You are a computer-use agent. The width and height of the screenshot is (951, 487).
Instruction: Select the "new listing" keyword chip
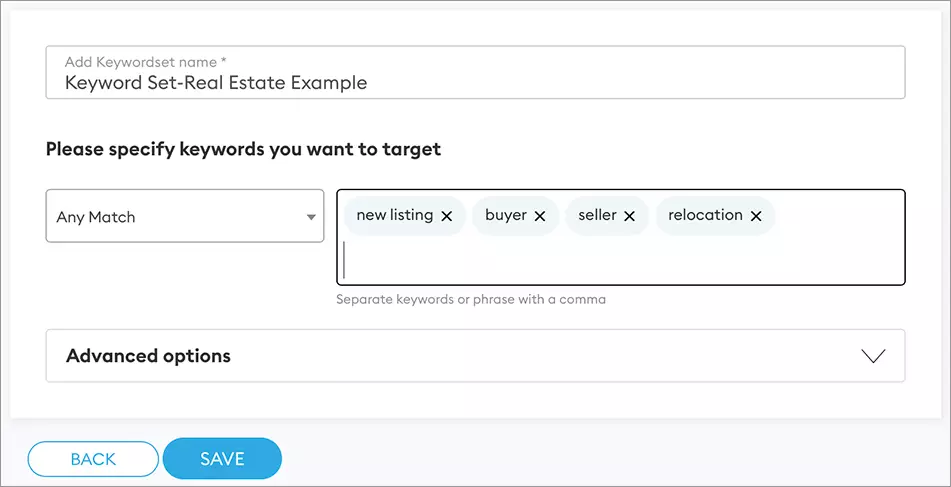click(x=395, y=215)
